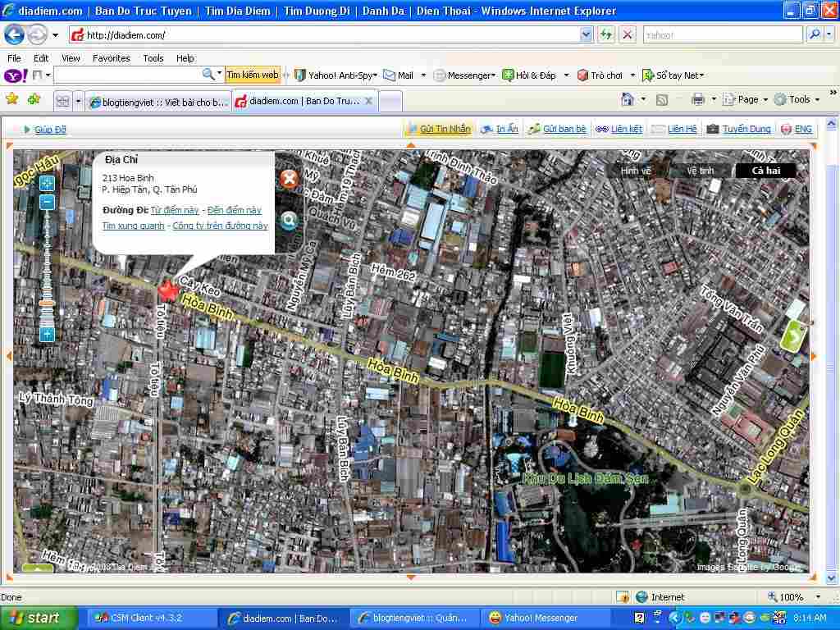The width and height of the screenshot is (840, 630).
Task: Click the orange handle on the map zoom slider
Action: point(47,304)
